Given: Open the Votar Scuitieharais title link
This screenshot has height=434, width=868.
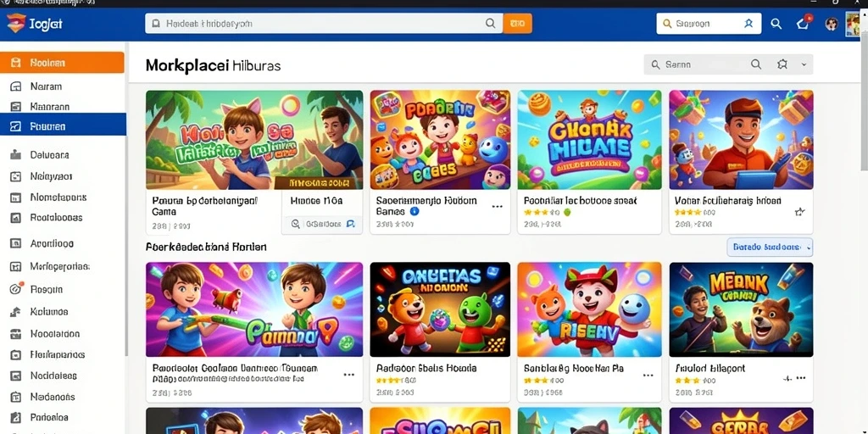Looking at the screenshot, I should [728, 201].
